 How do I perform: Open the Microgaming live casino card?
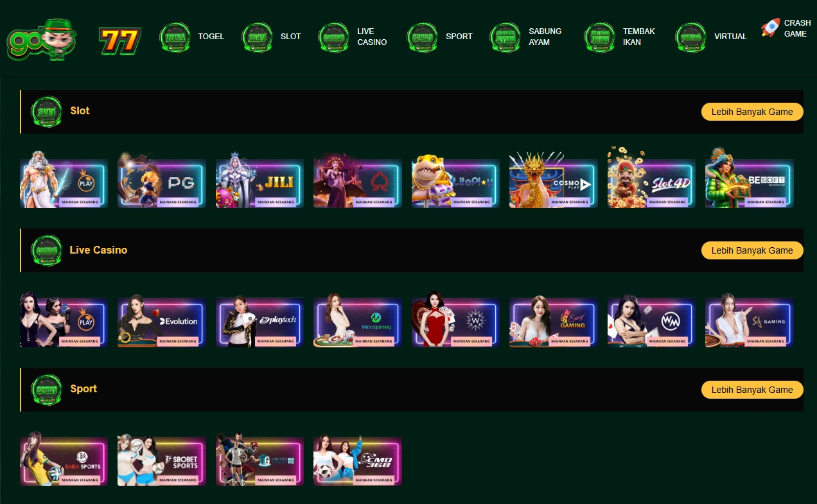coord(358,320)
